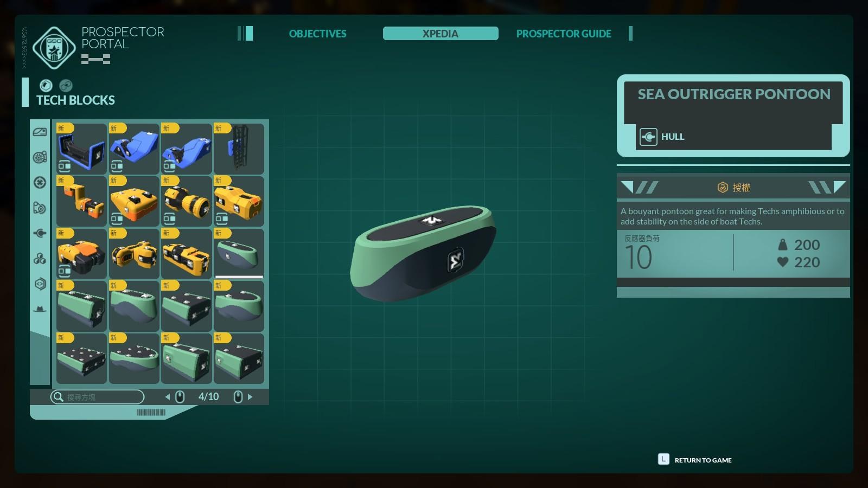Click the weight value 200
The height and width of the screenshot is (488, 868).
click(x=807, y=245)
